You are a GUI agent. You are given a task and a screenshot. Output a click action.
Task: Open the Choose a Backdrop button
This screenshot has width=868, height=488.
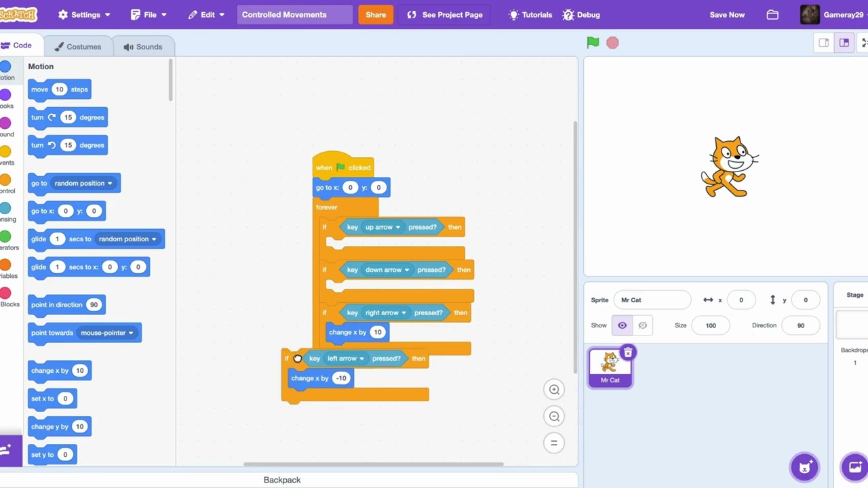854,466
